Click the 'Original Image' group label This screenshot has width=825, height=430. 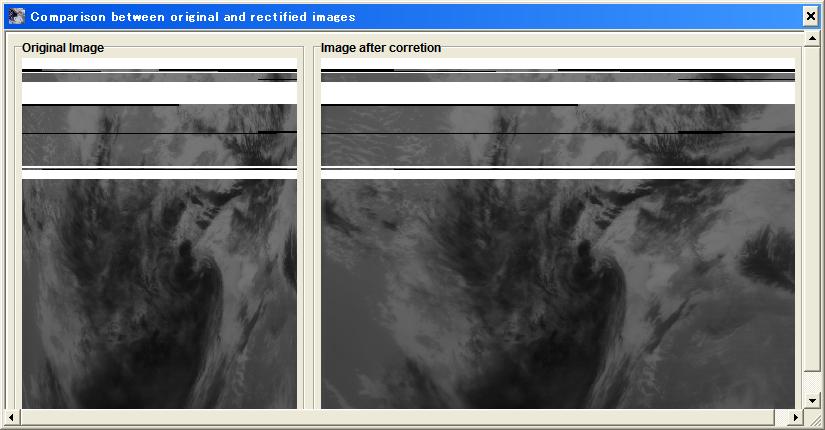[63, 48]
